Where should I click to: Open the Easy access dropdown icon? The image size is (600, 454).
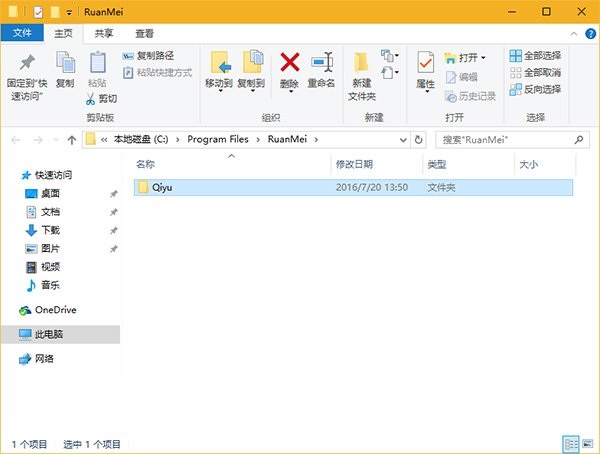click(x=390, y=72)
